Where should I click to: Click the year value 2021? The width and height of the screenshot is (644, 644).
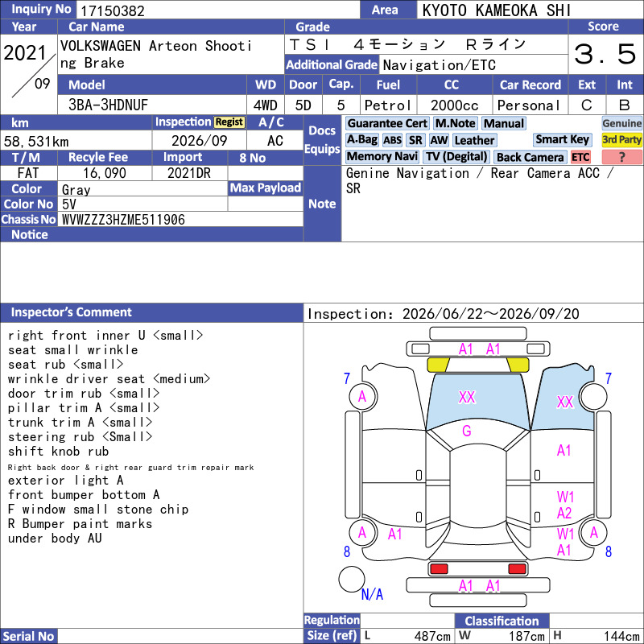point(25,53)
